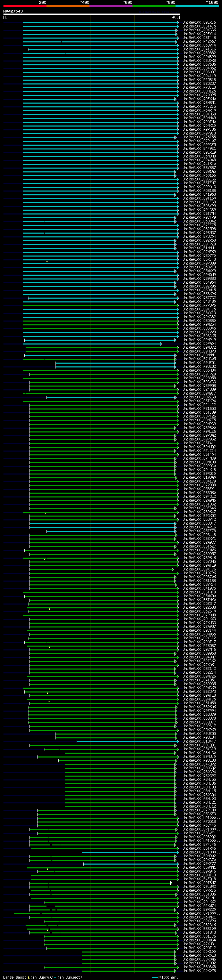This screenshot has height=980, width=222.
Task: Click label UniRef100_Q9XF77
Action: 199,864
